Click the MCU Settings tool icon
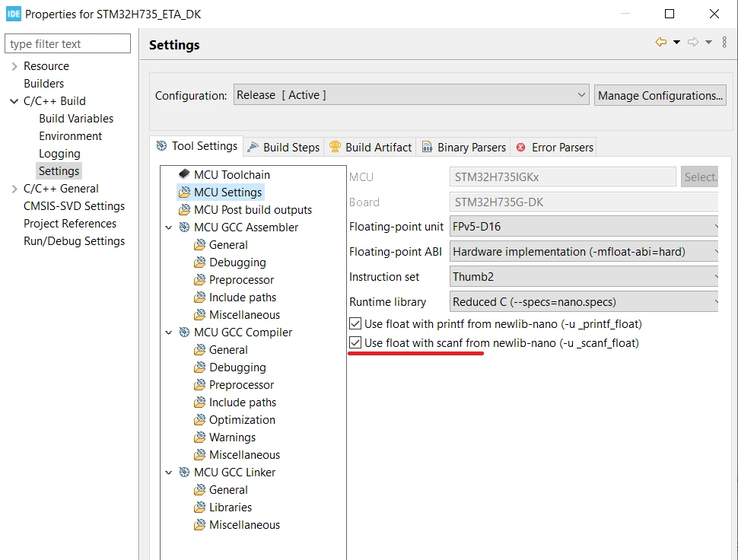738x560 pixels. pos(184,192)
